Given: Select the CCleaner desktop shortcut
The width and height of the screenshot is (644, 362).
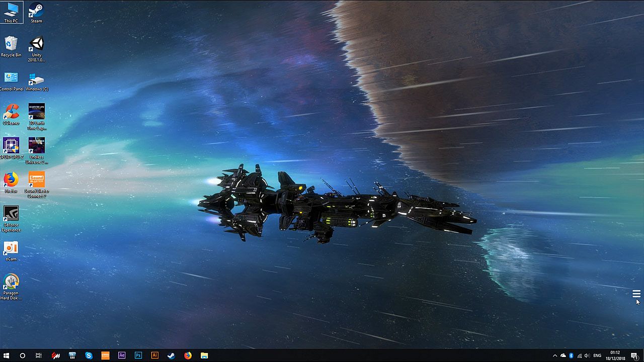Looking at the screenshot, I should (11, 115).
